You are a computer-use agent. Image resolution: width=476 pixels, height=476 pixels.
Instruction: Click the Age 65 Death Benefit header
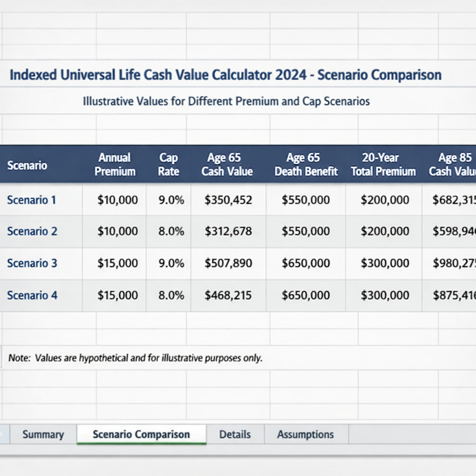coord(306,164)
